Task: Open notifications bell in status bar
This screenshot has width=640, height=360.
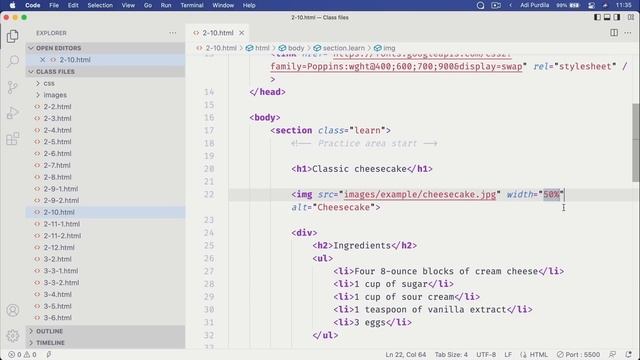Action: (629, 355)
